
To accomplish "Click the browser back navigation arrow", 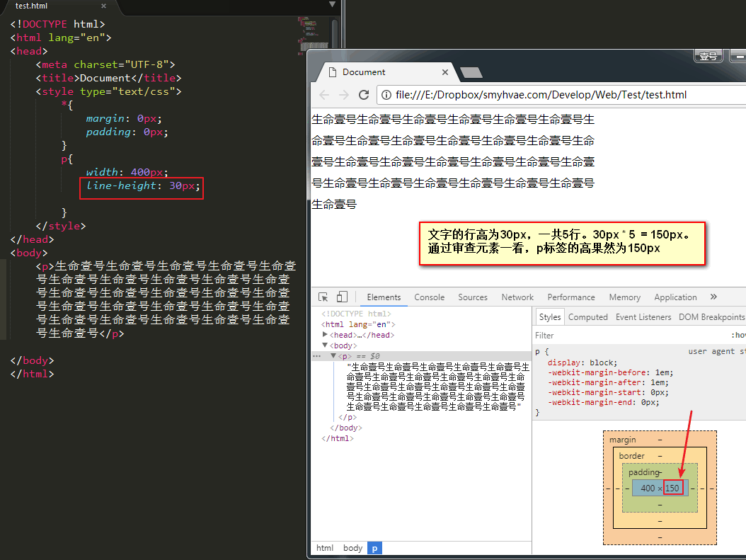I will (x=323, y=94).
